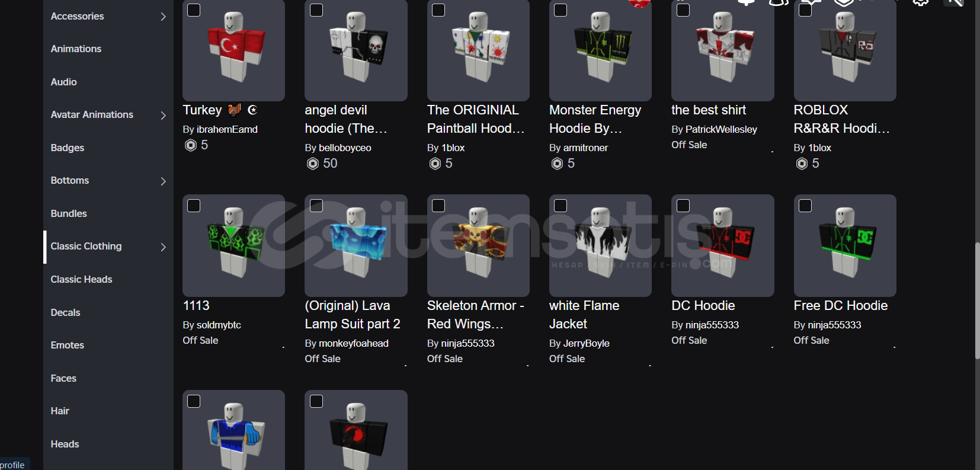Viewport: 980px width, 470px height.
Task: Expand the Bottoms category chevron
Action: coord(163,181)
